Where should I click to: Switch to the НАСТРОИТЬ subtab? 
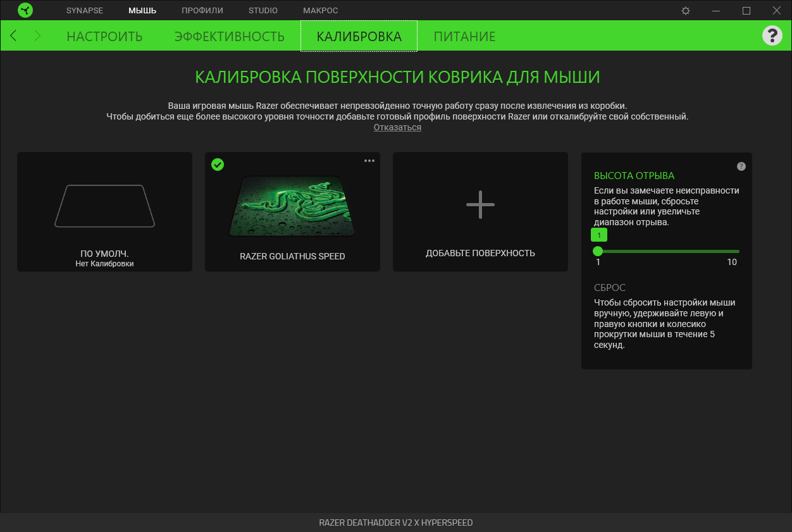coord(104,36)
